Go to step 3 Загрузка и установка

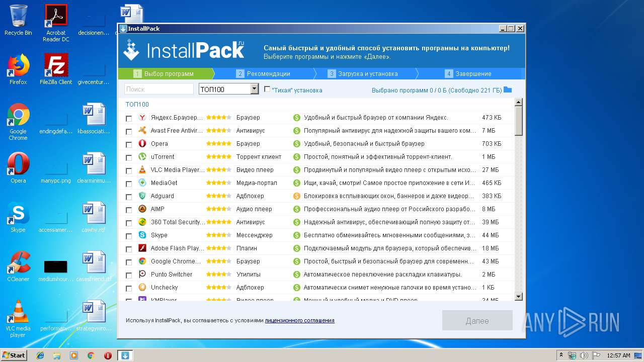click(363, 73)
